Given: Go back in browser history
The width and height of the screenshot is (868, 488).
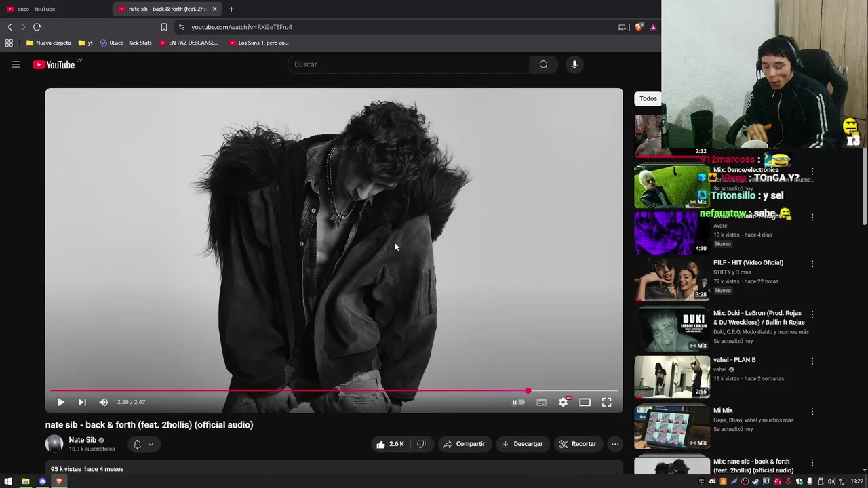Looking at the screenshot, I should (9, 27).
